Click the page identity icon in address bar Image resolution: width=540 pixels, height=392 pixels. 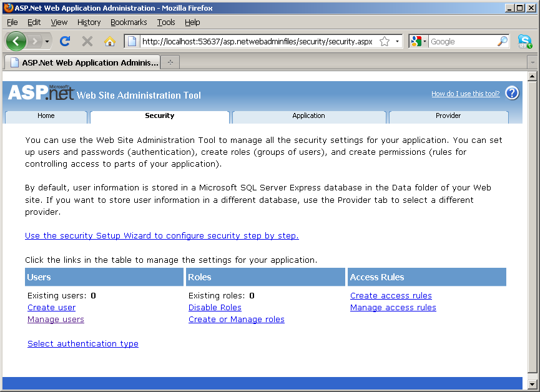click(132, 41)
